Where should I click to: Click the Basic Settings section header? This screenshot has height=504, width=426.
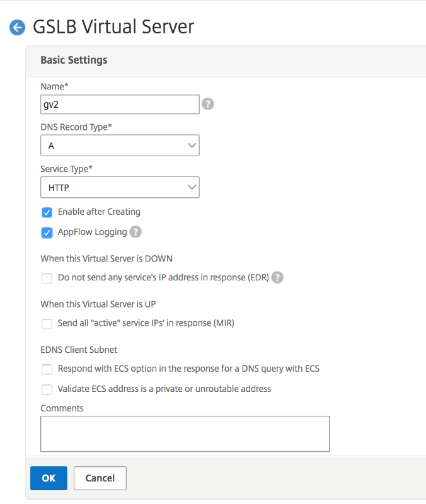(x=74, y=60)
